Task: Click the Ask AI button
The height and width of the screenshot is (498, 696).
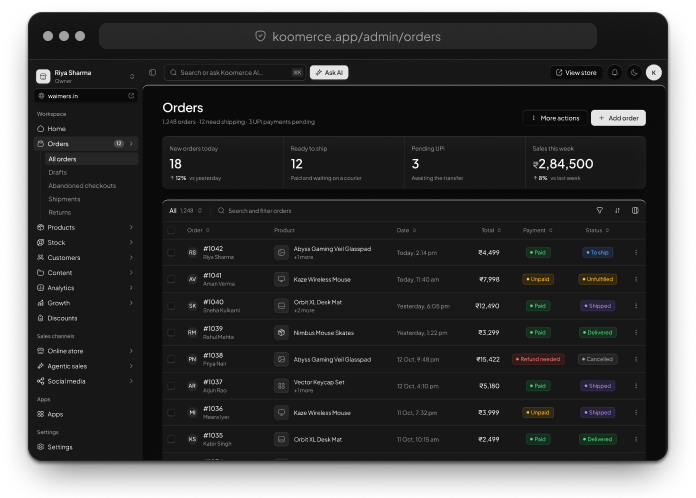Action: click(329, 72)
